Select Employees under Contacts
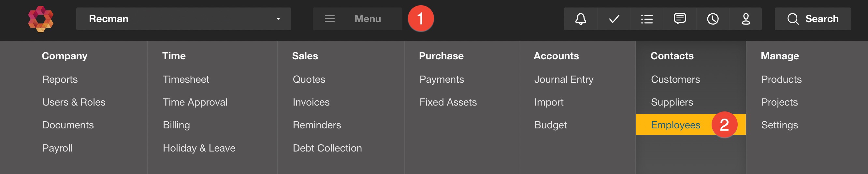 (x=675, y=125)
